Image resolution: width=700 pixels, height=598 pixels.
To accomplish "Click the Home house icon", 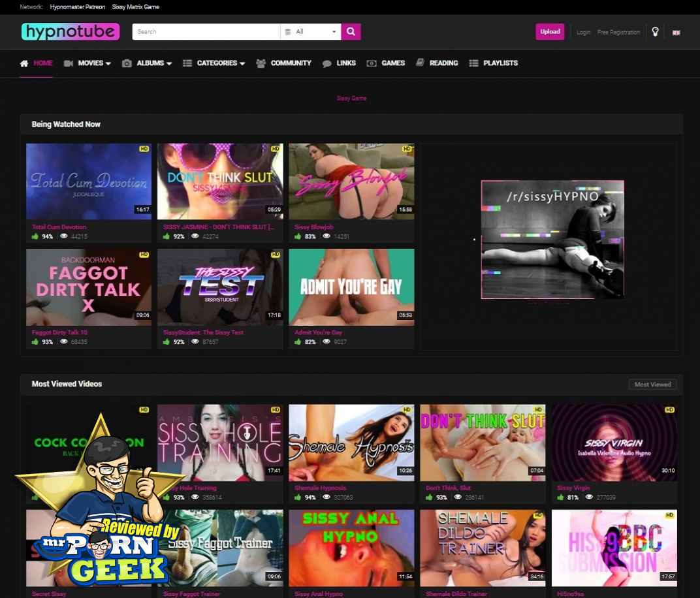I will click(x=24, y=63).
